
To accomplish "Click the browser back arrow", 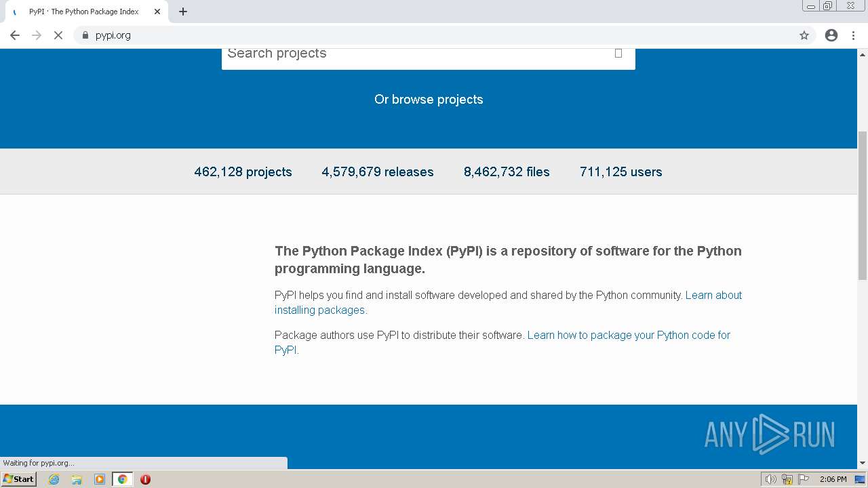I will coord(15,35).
